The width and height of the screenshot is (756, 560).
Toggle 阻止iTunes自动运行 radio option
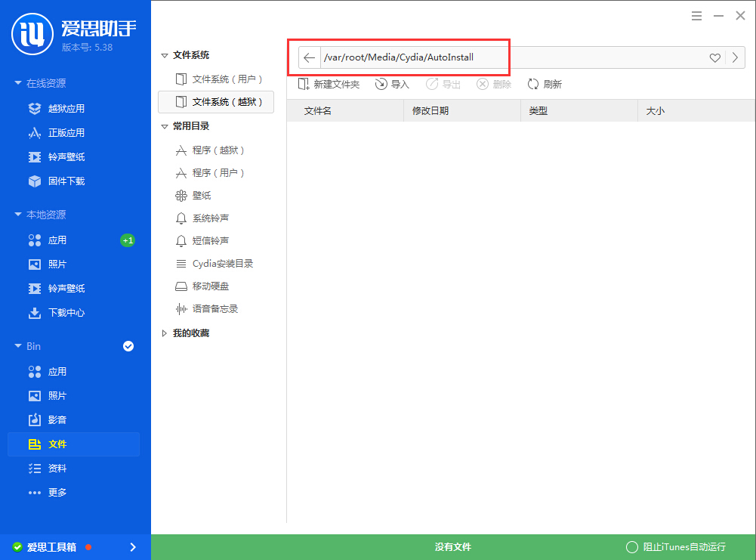click(x=632, y=547)
